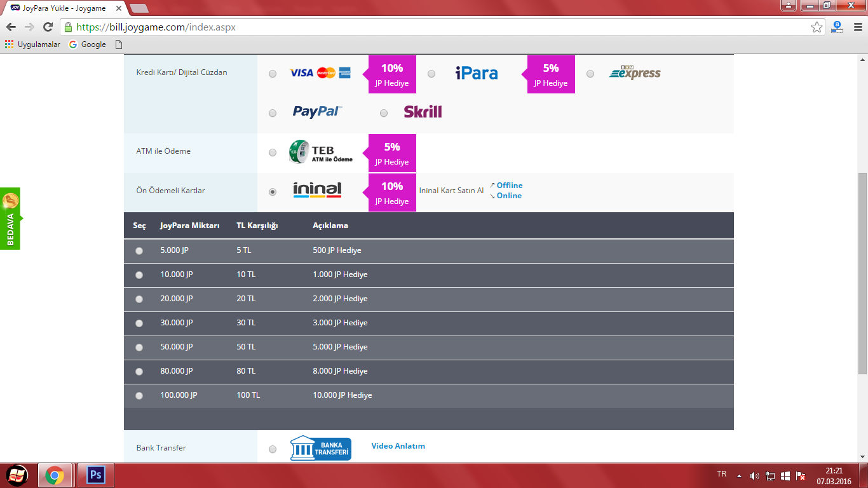Screen dimensions: 868x488
Task: Click the network icon in the system tray
Action: click(x=770, y=476)
